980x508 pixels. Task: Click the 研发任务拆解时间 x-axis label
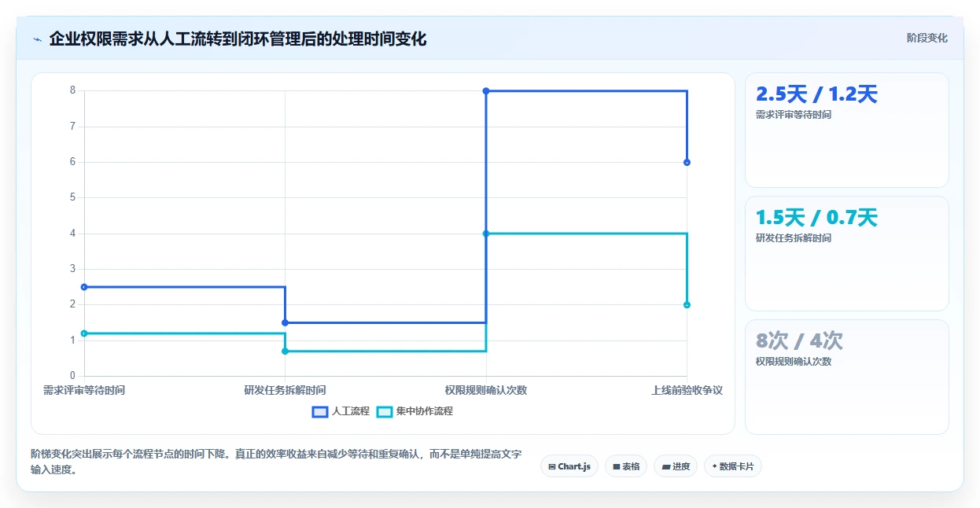(x=285, y=390)
